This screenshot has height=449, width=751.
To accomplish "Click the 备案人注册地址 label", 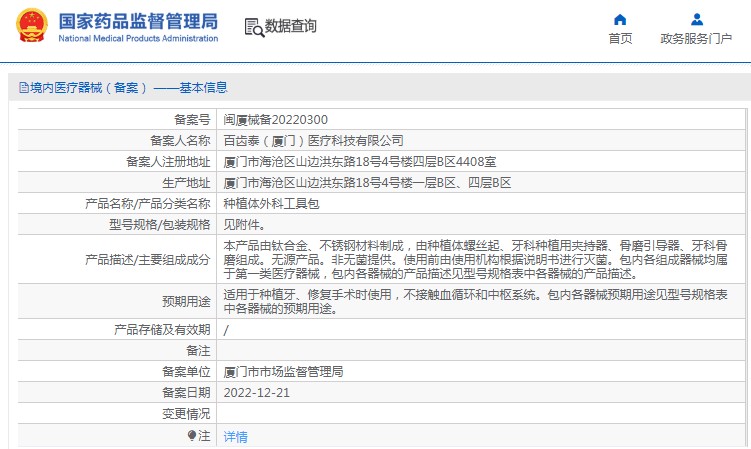I will point(168,162).
